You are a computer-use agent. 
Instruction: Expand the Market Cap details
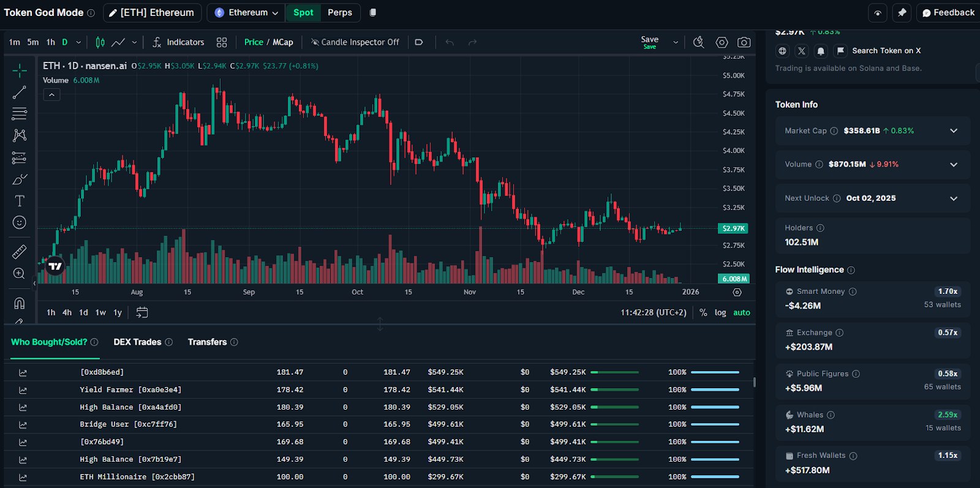[953, 131]
